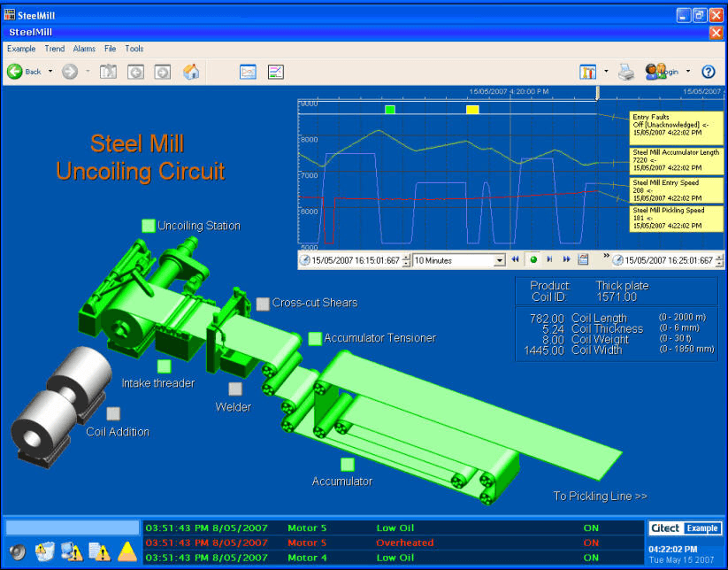Open the File menu
Viewport: 728px width, 570px height.
coord(110,49)
